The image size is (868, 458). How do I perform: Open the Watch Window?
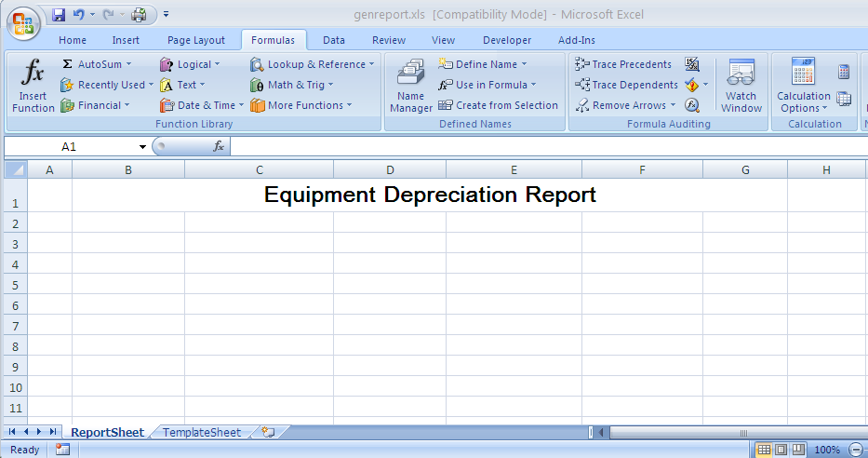click(741, 86)
